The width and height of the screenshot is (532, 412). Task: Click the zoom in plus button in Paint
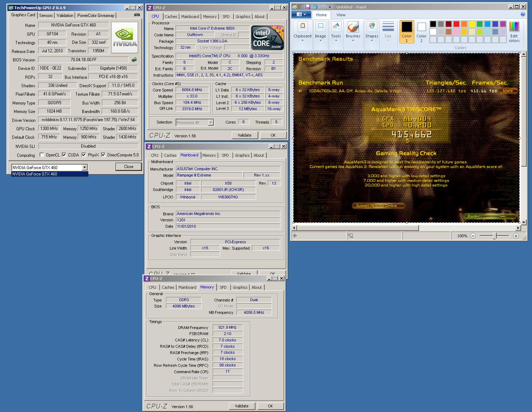click(x=516, y=236)
